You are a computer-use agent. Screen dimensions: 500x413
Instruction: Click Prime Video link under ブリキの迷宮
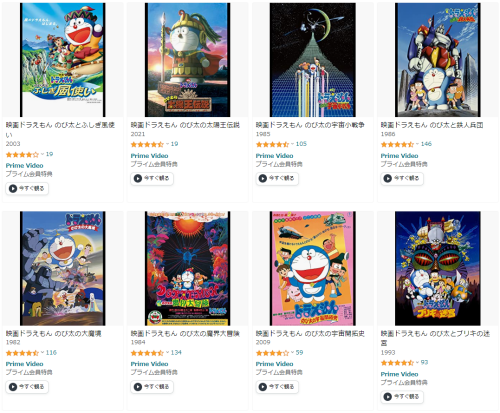coord(399,374)
